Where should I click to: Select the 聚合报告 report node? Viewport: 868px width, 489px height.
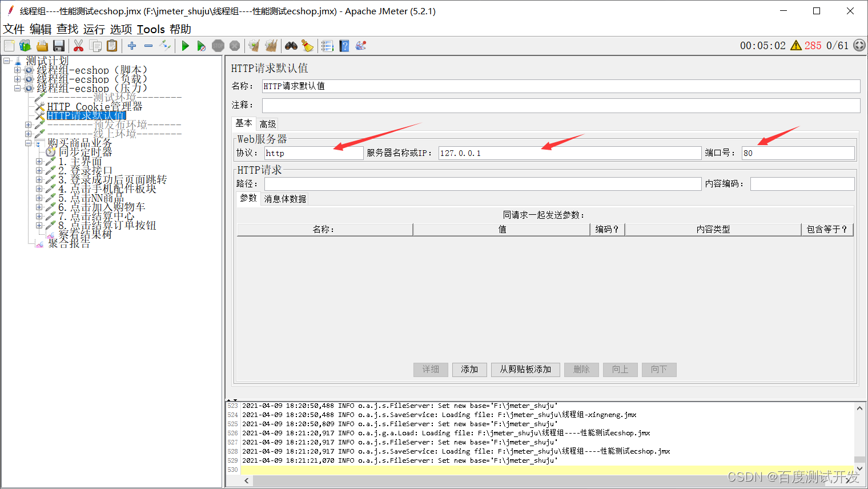click(x=69, y=243)
